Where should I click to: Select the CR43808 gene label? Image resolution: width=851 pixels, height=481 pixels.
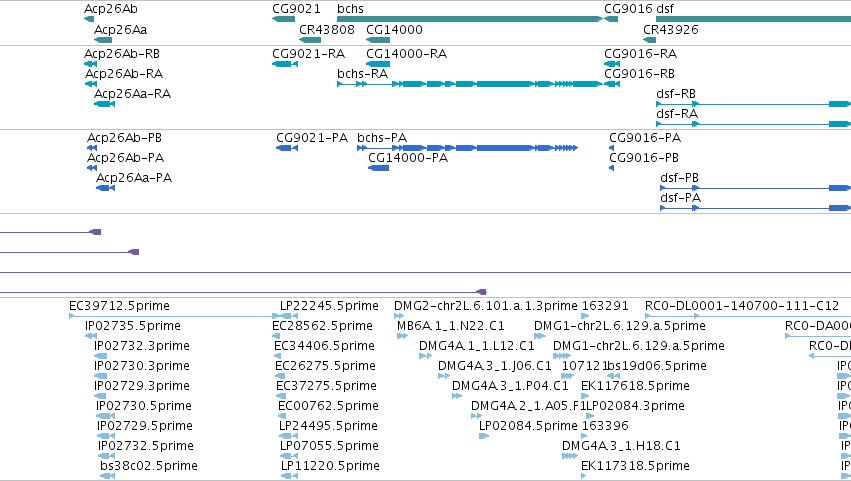click(x=327, y=29)
